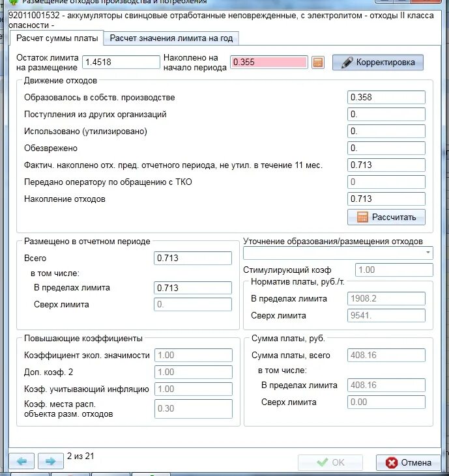The image size is (449, 476).
Task: Click the OK button
Action: tap(330, 462)
